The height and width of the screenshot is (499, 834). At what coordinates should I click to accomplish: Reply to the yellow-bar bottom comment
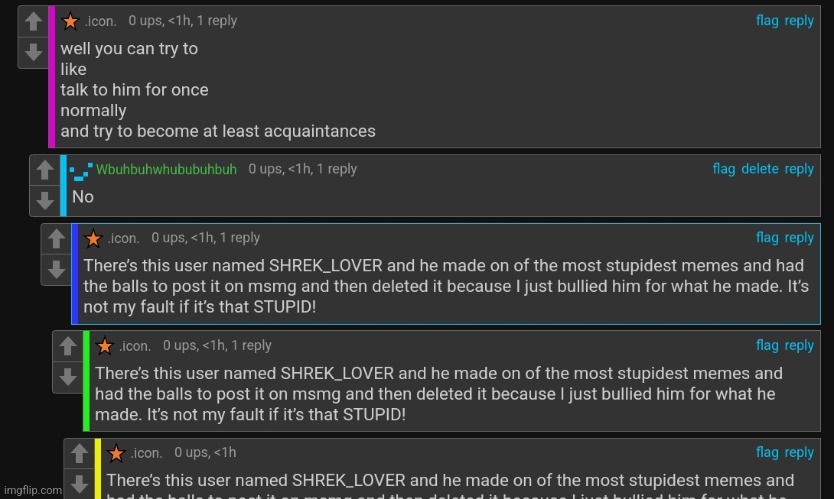[x=799, y=453]
